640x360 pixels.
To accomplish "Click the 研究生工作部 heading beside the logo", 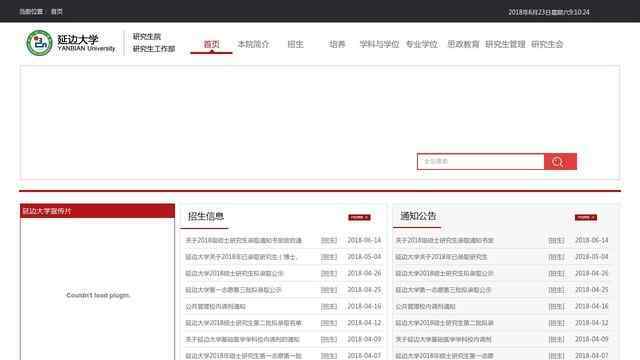I will pos(154,49).
